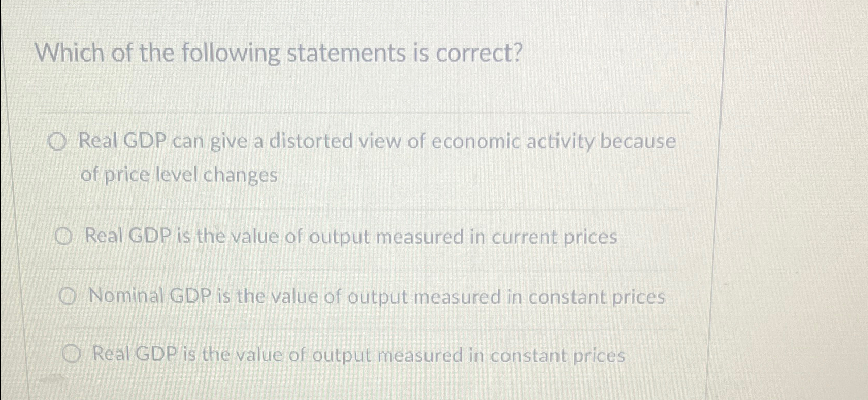Pick the 'Nominal GDP measured in constant prices' option
Screen dimensions: 868x400
pyautogui.click(x=68, y=296)
